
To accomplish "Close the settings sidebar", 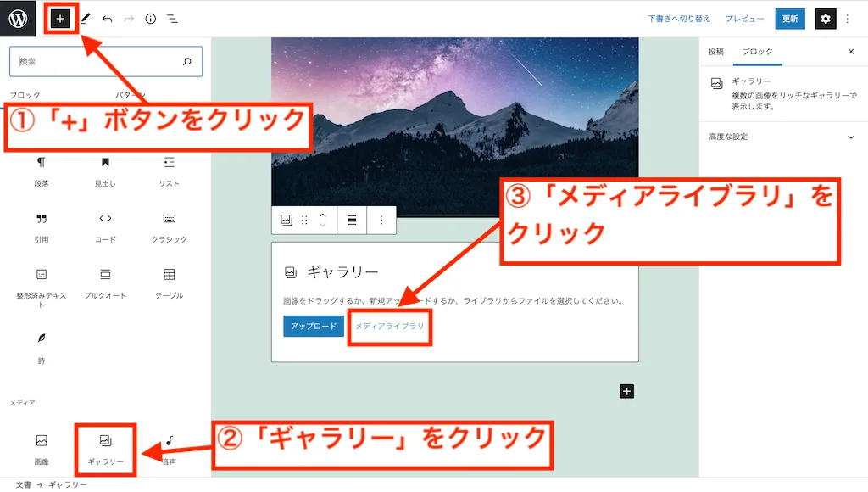I will click(851, 52).
